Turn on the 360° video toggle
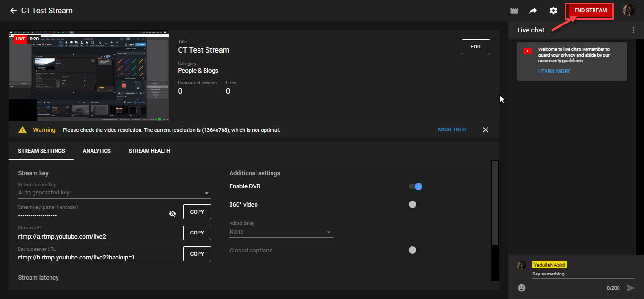 click(x=413, y=204)
